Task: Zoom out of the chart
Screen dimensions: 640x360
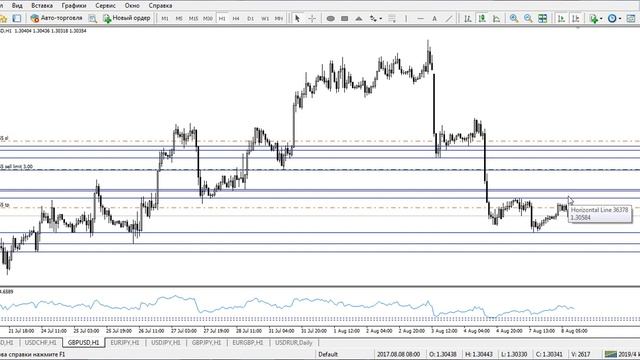Action: (x=528, y=18)
